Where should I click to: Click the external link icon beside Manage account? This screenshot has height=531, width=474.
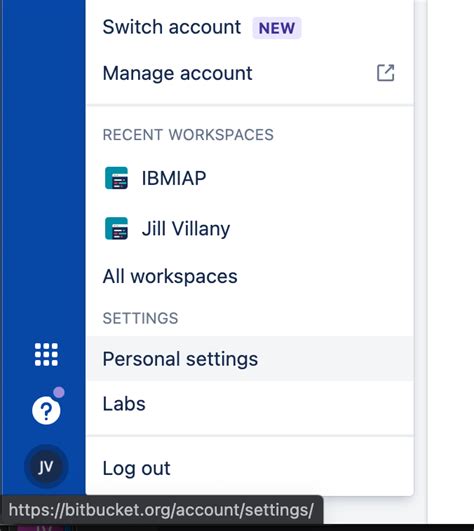[x=386, y=73]
